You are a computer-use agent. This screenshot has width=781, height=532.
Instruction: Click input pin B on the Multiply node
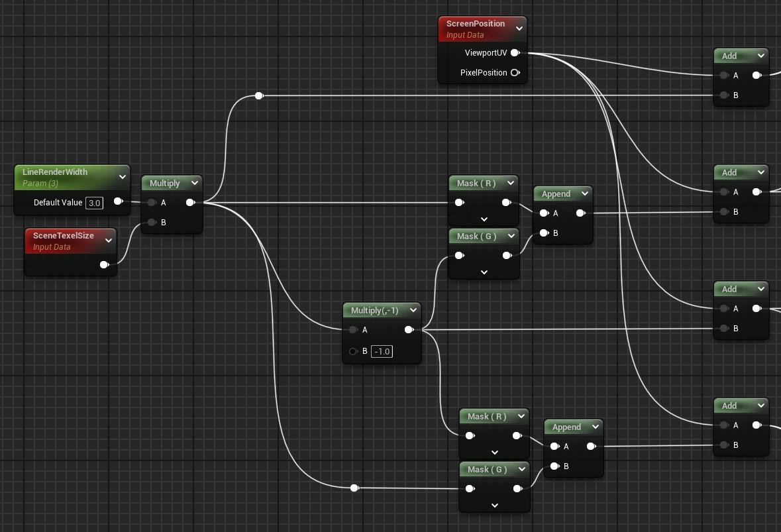click(x=152, y=223)
